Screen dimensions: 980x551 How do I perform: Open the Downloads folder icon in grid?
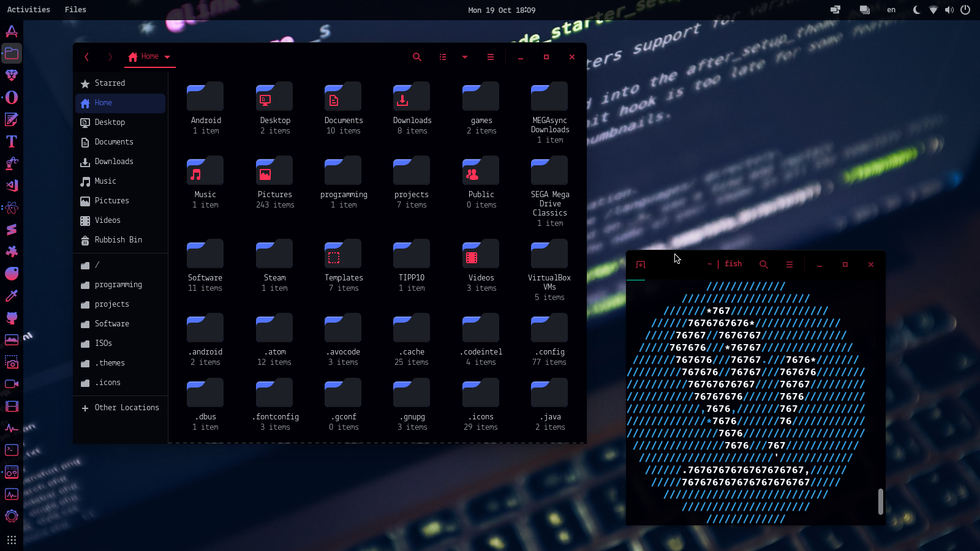click(x=412, y=97)
